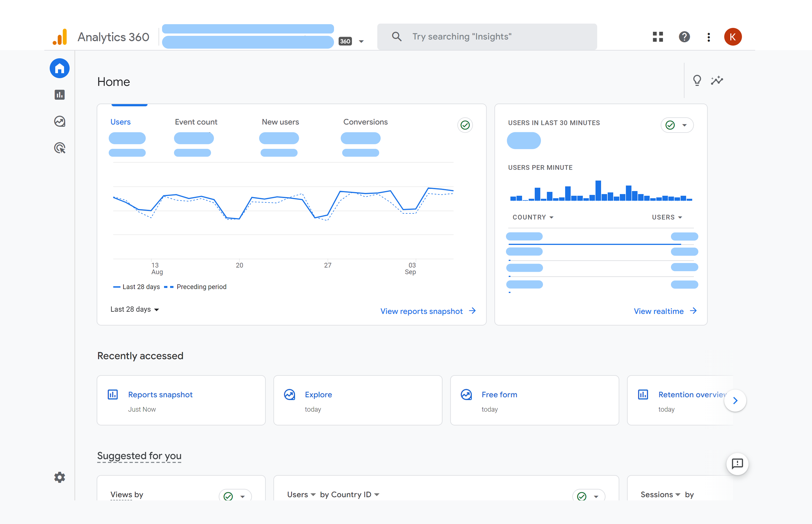
Task: Open the Google apps grid
Action: click(658, 37)
